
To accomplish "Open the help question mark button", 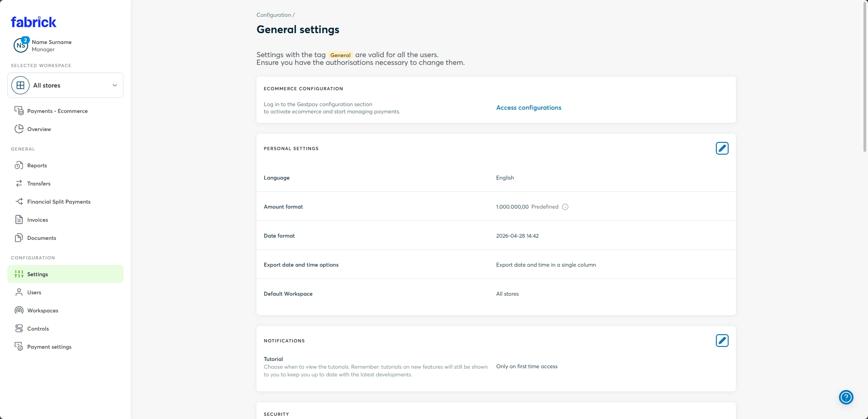I will [x=846, y=397].
